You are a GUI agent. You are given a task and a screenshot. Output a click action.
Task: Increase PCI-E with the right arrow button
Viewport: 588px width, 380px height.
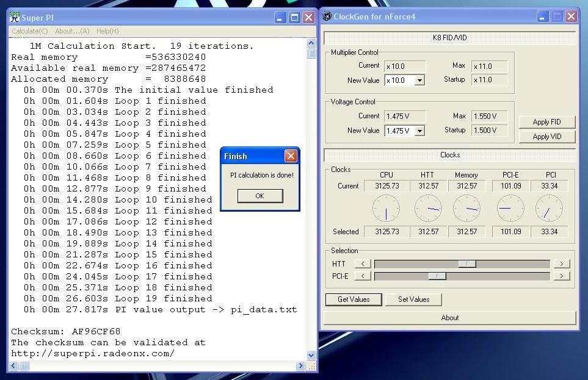(x=561, y=276)
